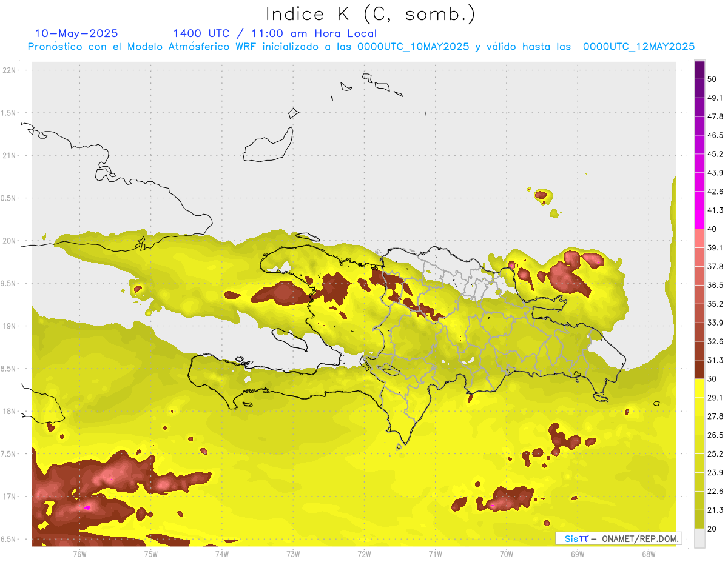
Task: Click the colorbar value "21.3"
Action: [715, 510]
